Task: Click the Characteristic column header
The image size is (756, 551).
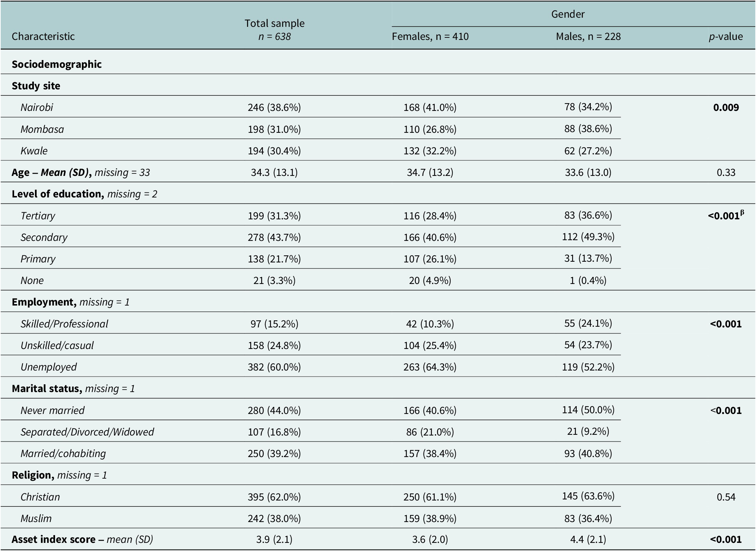Action: click(43, 36)
